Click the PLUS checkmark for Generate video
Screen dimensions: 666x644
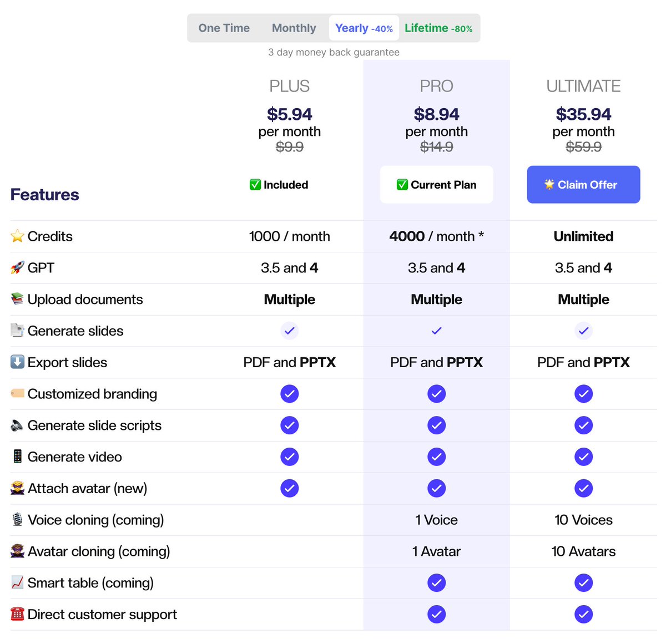point(290,457)
